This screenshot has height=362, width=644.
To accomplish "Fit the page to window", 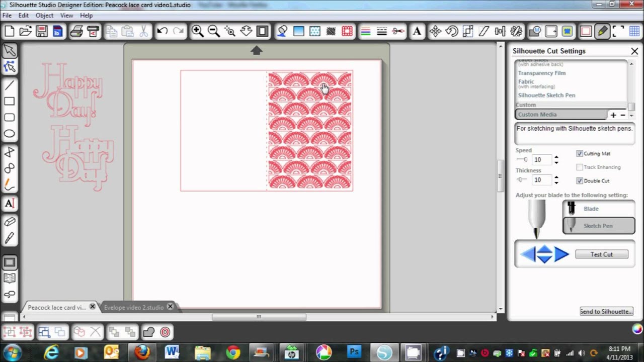I will [x=262, y=31].
